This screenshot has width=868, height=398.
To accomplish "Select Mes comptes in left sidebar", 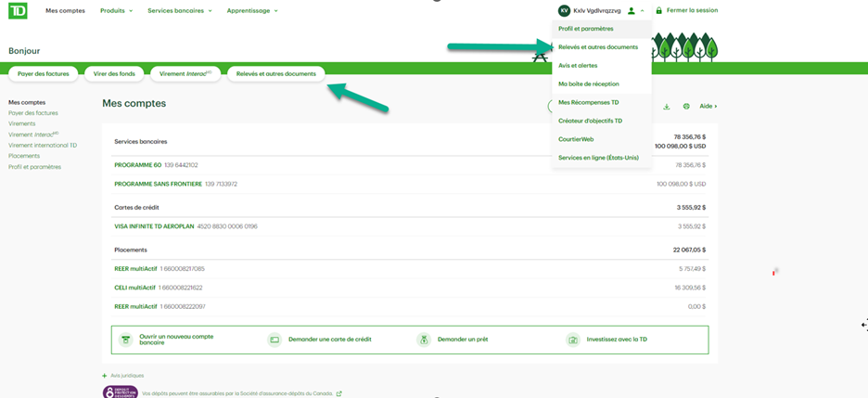I will click(27, 102).
